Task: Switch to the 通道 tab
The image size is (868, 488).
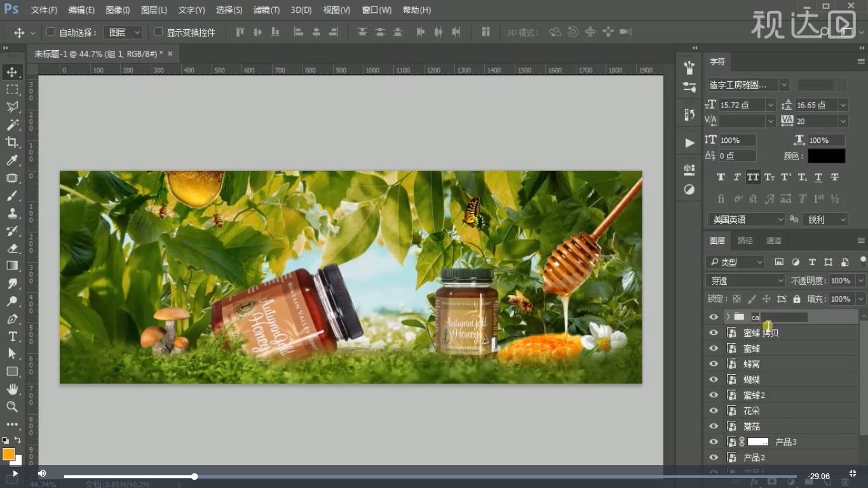Action: (x=773, y=240)
